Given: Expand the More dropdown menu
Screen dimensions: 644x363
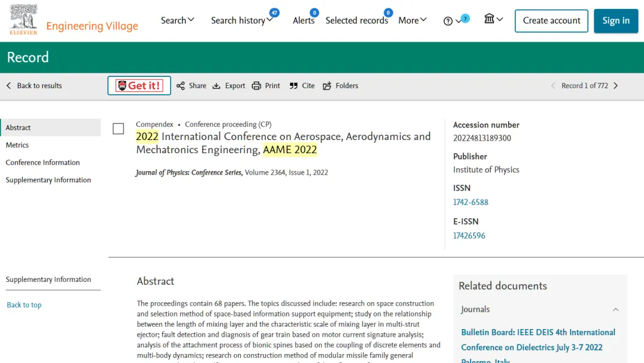Looking at the screenshot, I should click(x=413, y=20).
